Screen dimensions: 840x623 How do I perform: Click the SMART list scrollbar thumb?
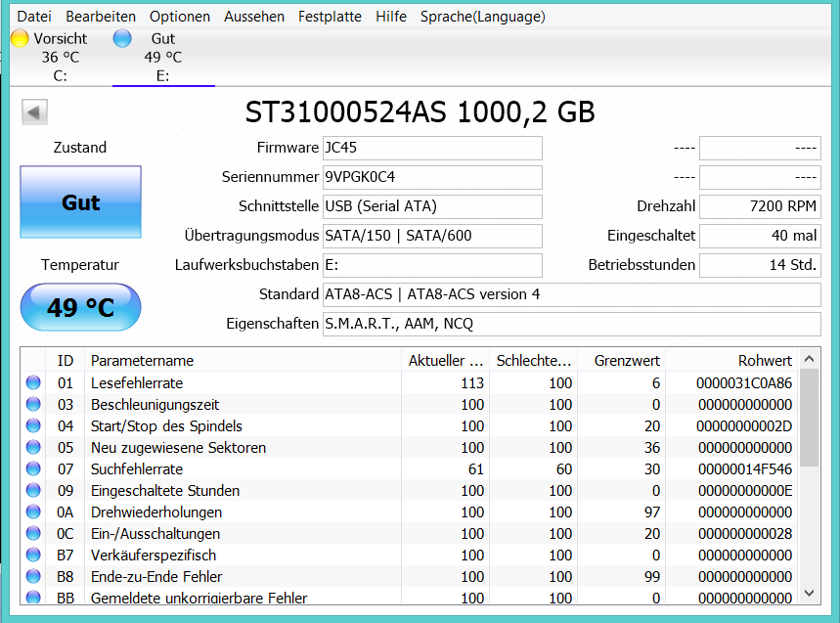809,418
